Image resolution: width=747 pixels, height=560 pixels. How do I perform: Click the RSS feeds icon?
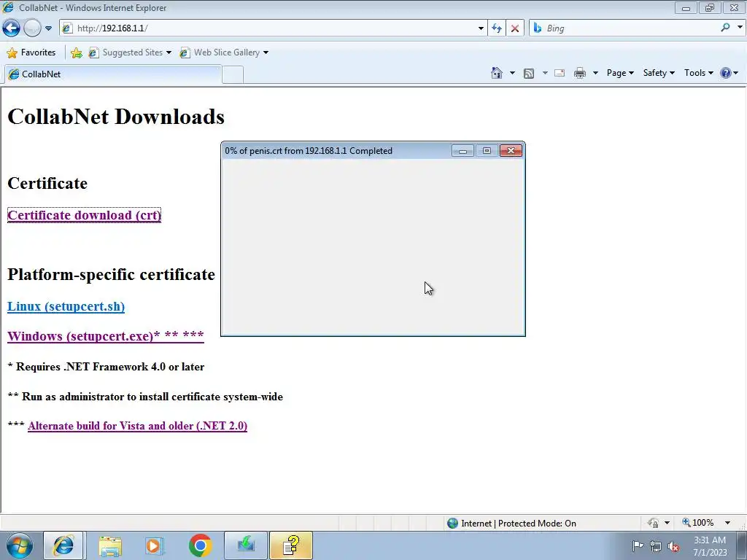[528, 73]
